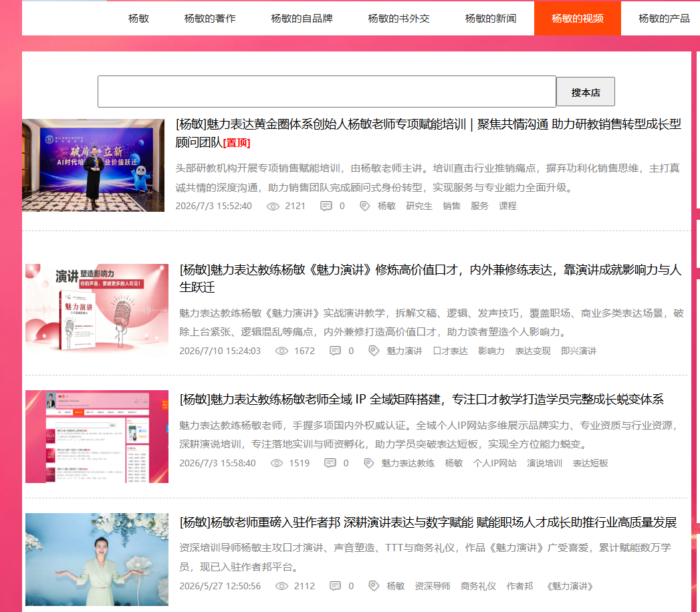Click the timestamp 2026/7/3 15:52:40
Image resolution: width=700 pixels, height=612 pixels.
click(x=213, y=206)
